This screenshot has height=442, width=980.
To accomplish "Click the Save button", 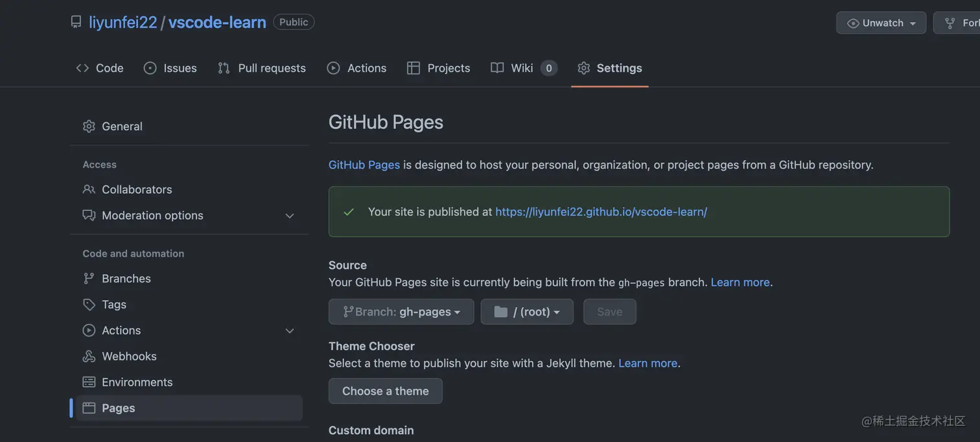I will (x=609, y=312).
